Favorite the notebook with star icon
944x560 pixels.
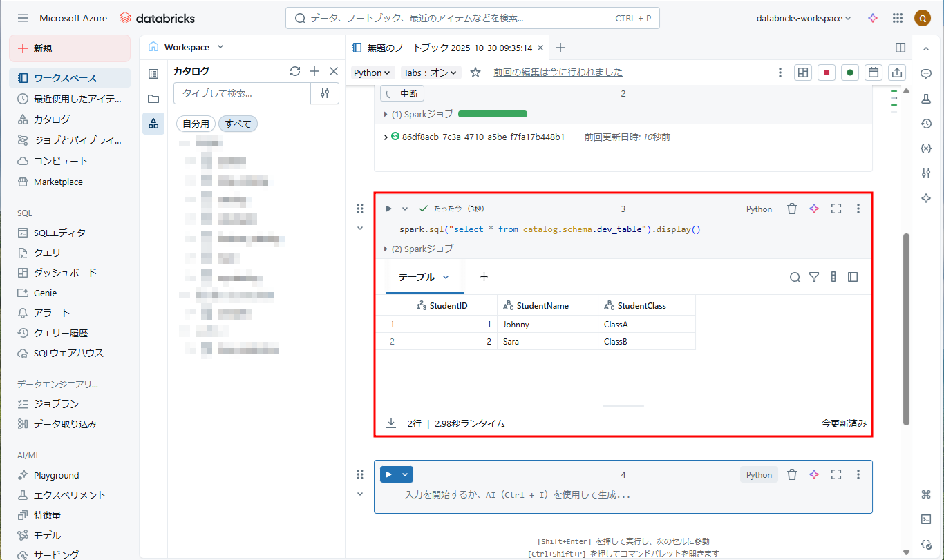point(475,73)
